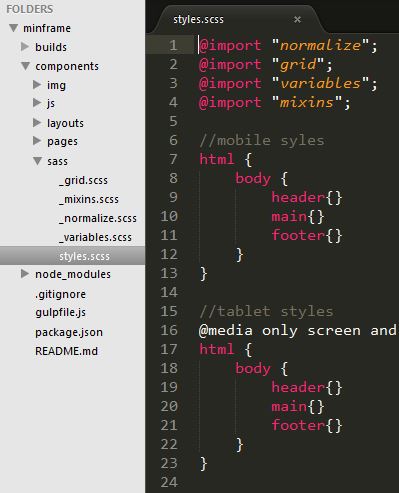Expand the js folder arrow
Viewport: 399px width, 493px height.
pyautogui.click(x=37, y=102)
